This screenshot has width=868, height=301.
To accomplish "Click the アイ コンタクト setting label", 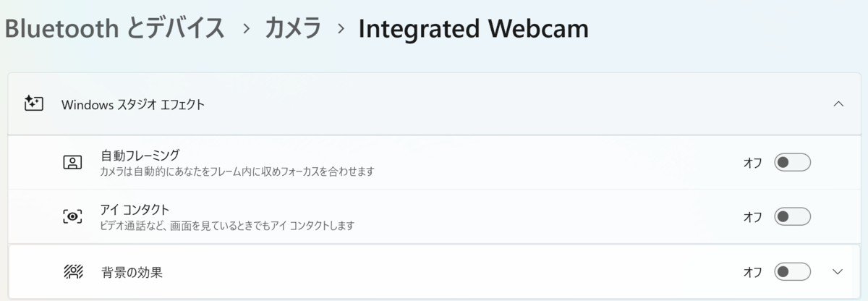I will coord(135,210).
